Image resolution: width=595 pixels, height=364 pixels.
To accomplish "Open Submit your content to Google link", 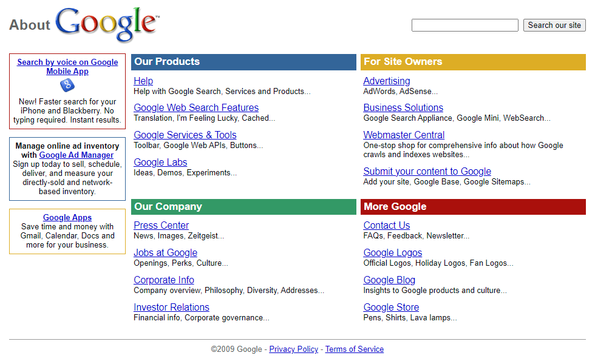I will [x=427, y=171].
